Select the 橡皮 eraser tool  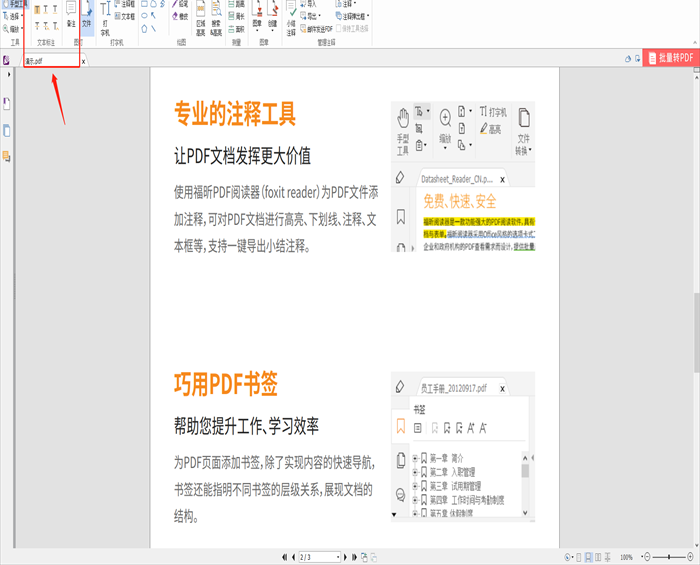180,16
